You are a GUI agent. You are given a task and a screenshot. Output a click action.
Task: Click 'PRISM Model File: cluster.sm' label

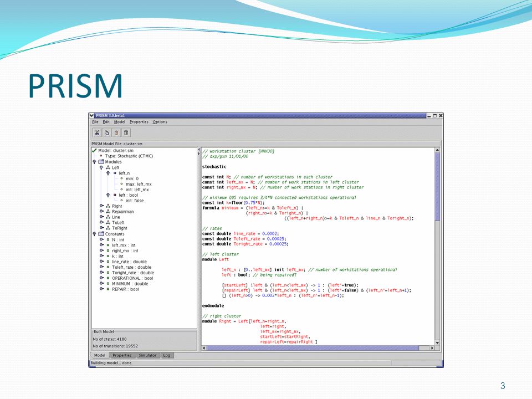tap(117, 144)
